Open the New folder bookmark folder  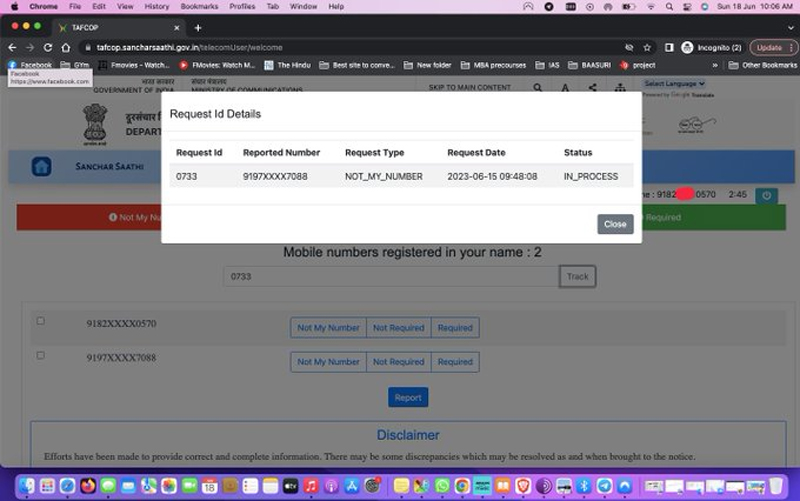point(427,65)
